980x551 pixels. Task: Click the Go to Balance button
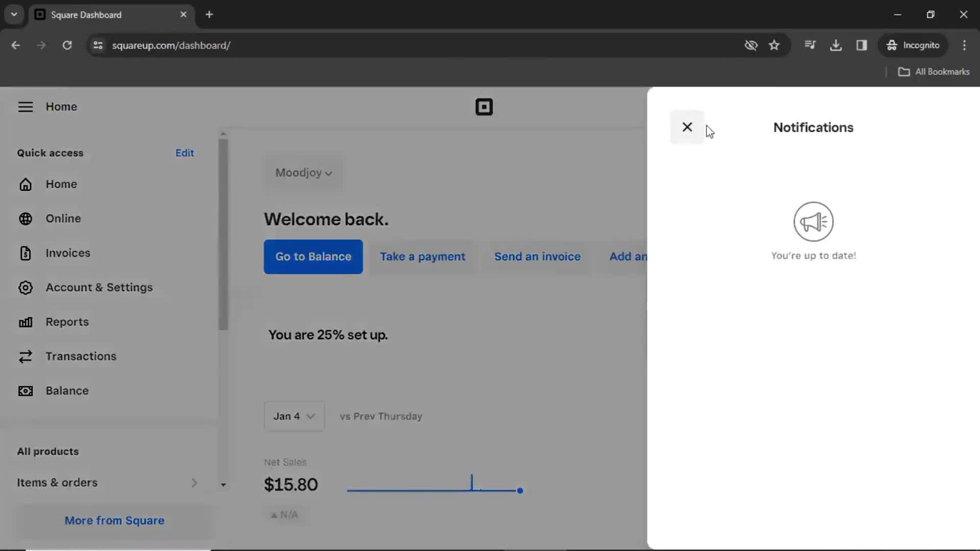point(313,257)
